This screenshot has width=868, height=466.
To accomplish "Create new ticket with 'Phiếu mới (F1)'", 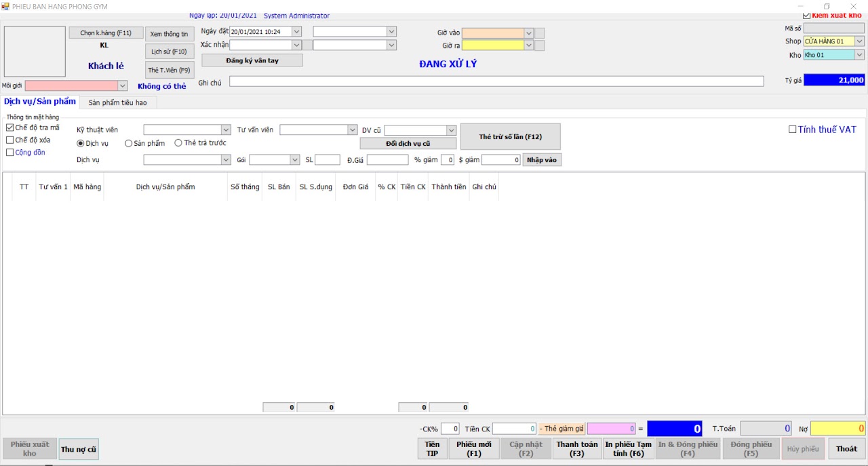I will click(474, 449).
